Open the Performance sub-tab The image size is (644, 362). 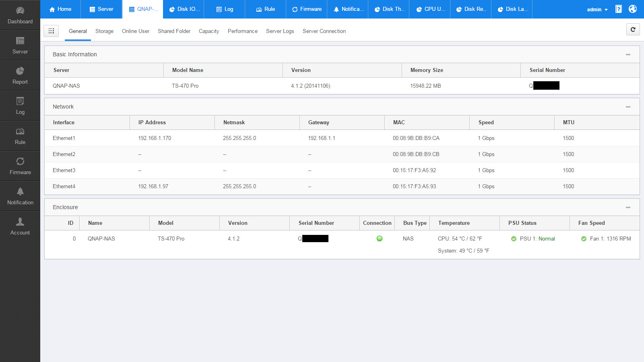click(243, 31)
